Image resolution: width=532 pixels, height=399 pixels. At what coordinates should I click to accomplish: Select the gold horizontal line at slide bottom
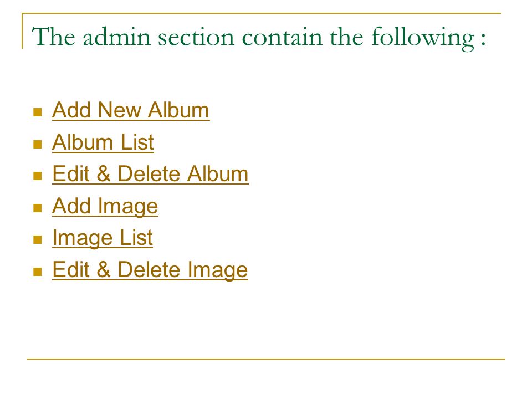[x=266, y=359]
